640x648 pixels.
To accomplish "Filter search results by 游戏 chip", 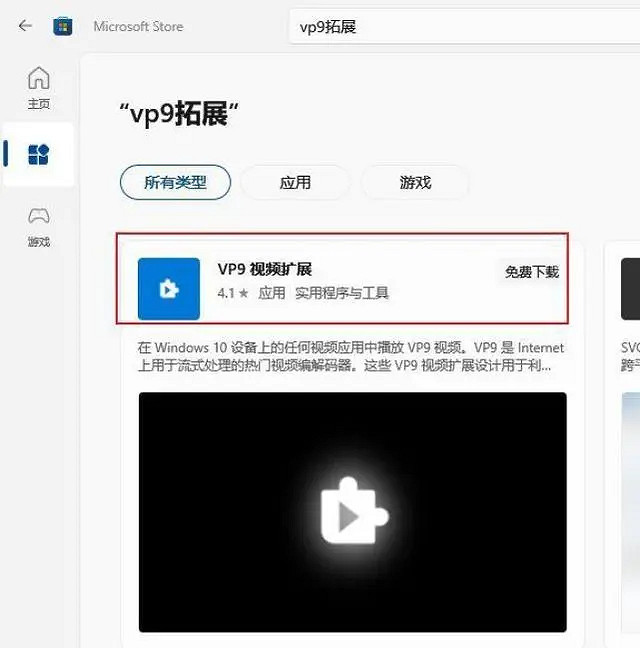I will (x=415, y=182).
